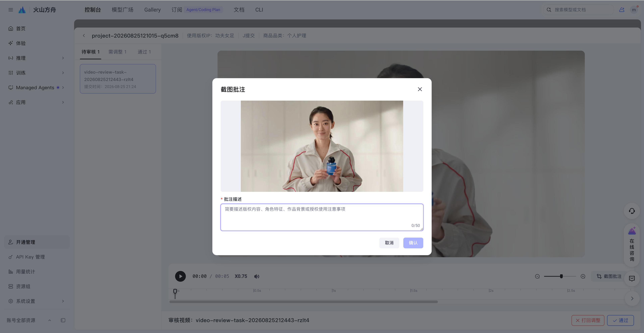The image size is (644, 333).
Task: Open 文档 in top navigation
Action: point(239,10)
